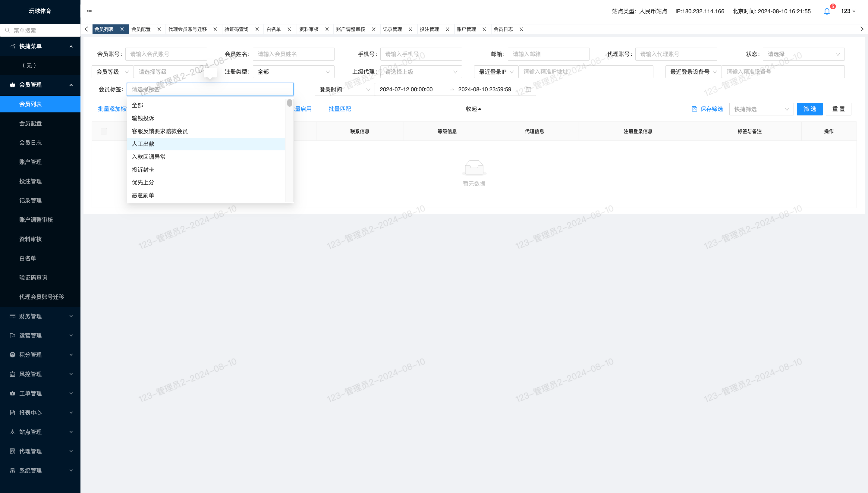Screen dimensions: 868x493
Task: Click the save icon beside 保存筛选
Action: (694, 109)
